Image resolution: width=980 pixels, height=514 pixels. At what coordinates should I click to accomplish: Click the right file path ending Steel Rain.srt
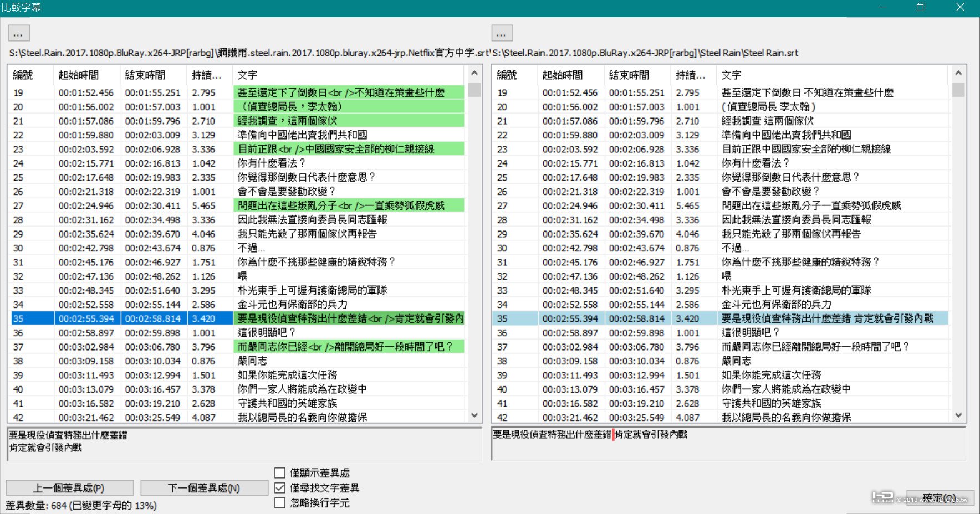click(646, 53)
